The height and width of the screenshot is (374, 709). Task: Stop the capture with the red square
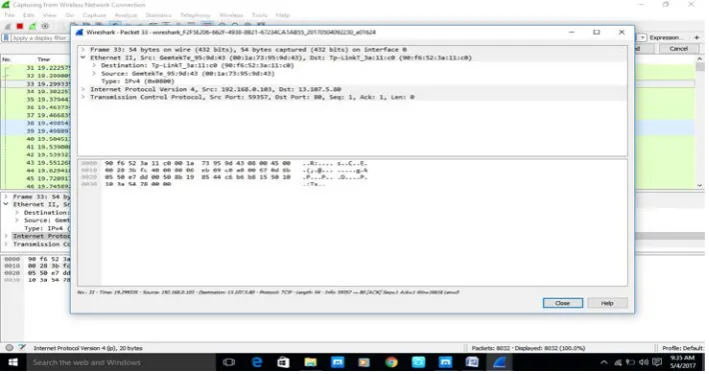(x=19, y=26)
